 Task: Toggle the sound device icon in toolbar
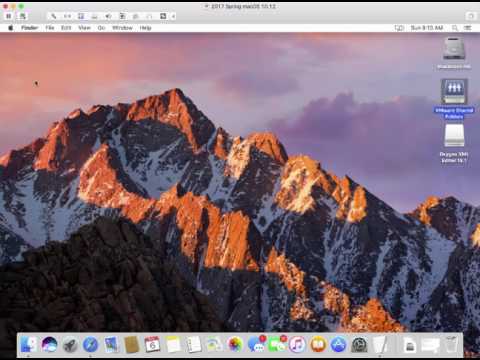tap(108, 16)
